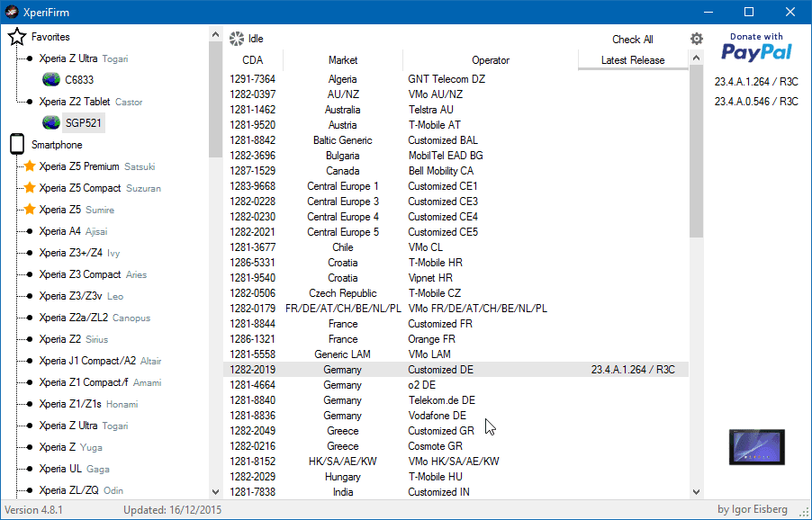Image resolution: width=812 pixels, height=520 pixels.
Task: Select the Vipnet HR Croatia row
Action: click(456, 278)
